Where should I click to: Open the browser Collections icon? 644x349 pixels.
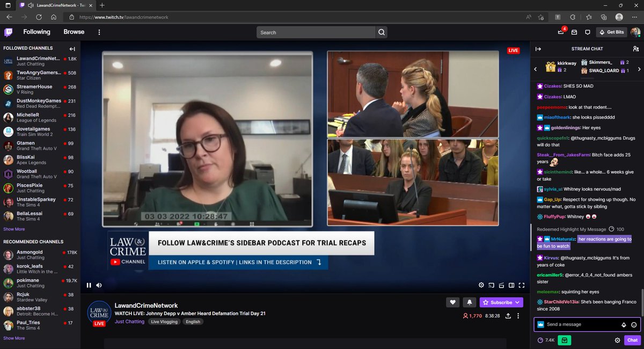pos(604,17)
